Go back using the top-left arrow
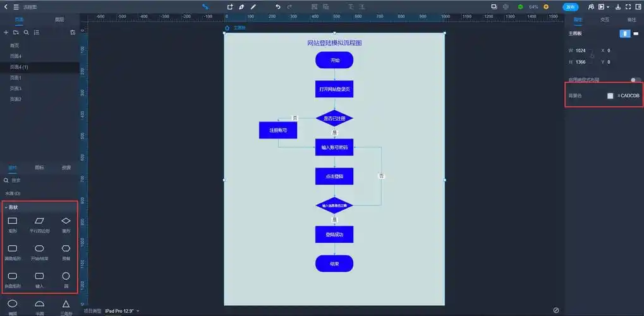Viewport: 644px width, 316px height. tap(6, 6)
